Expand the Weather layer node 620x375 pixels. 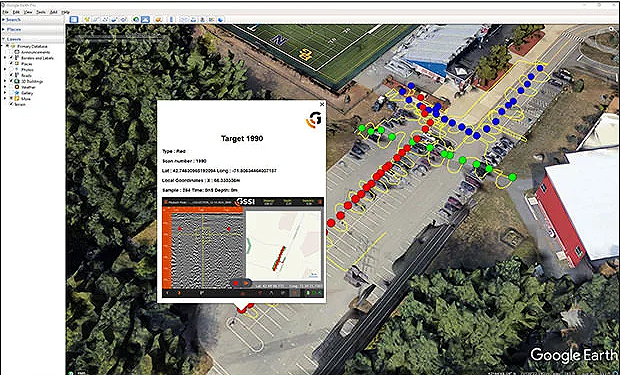5,87
